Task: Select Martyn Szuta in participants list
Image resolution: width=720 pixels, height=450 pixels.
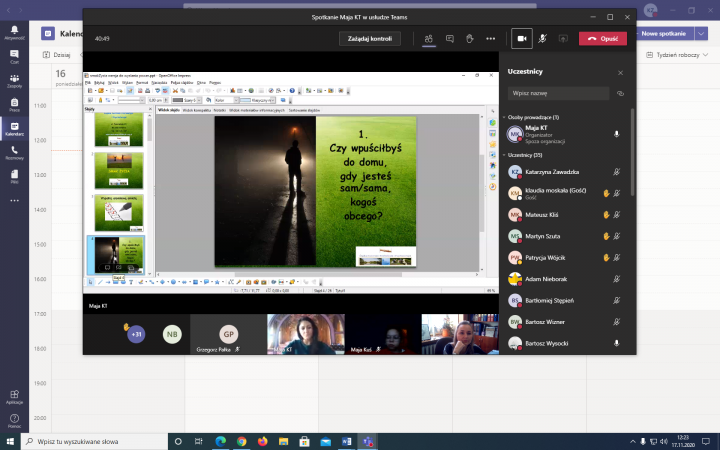Action: pyautogui.click(x=565, y=236)
